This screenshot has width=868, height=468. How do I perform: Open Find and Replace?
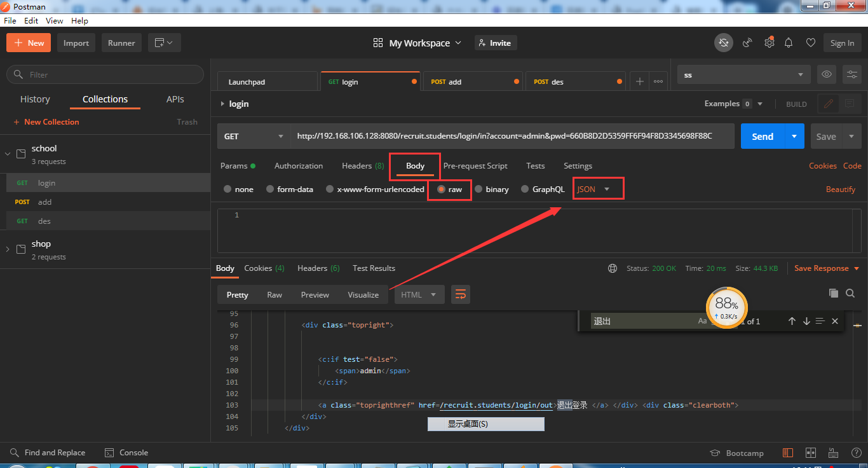click(48, 453)
